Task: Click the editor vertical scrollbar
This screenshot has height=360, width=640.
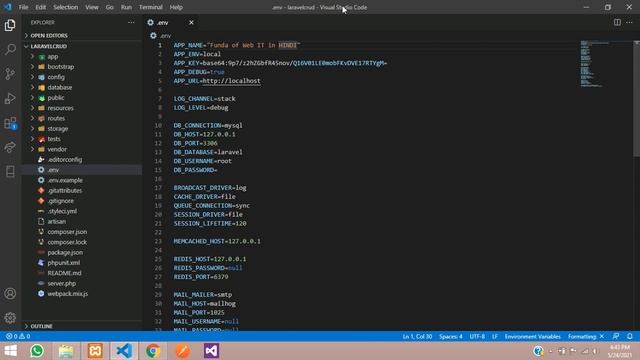Action: [x=636, y=98]
